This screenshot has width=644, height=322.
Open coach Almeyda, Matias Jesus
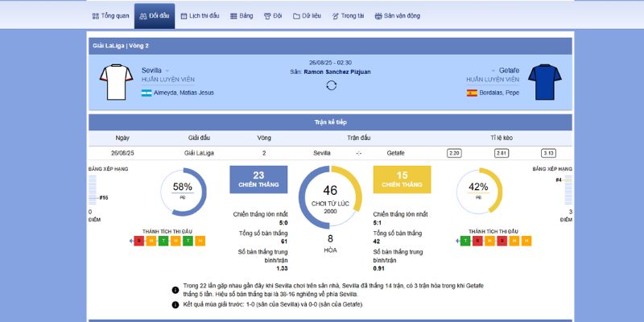(x=184, y=93)
